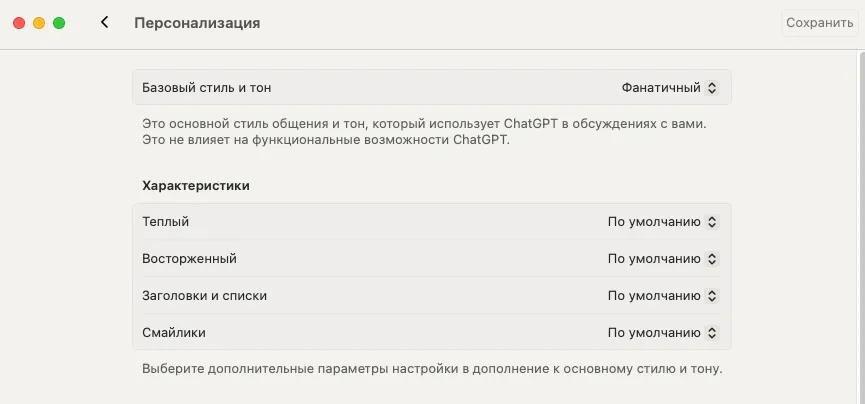Maximize the window with the green button
Viewport: 865px width, 404px height.
(59, 23)
